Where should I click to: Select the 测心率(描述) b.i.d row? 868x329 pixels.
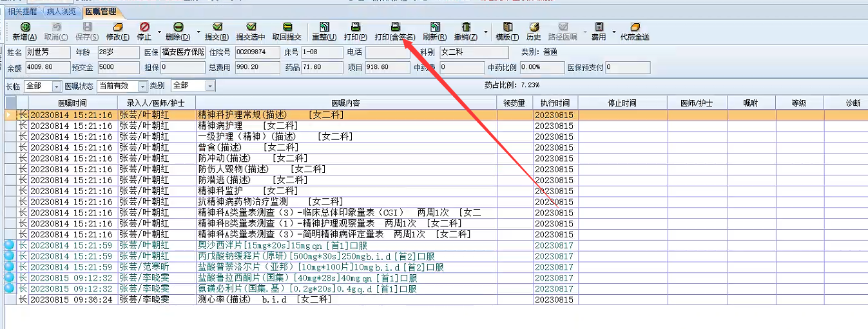coord(436,299)
